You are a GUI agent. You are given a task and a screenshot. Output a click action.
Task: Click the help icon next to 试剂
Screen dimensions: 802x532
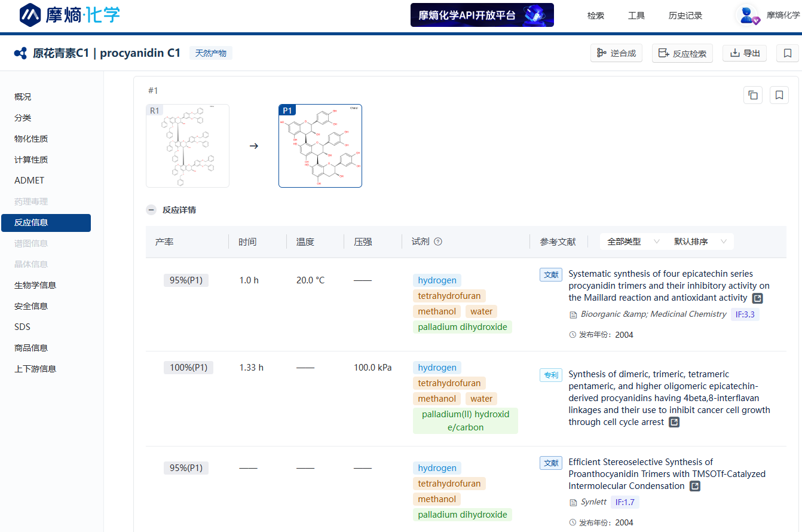click(438, 242)
